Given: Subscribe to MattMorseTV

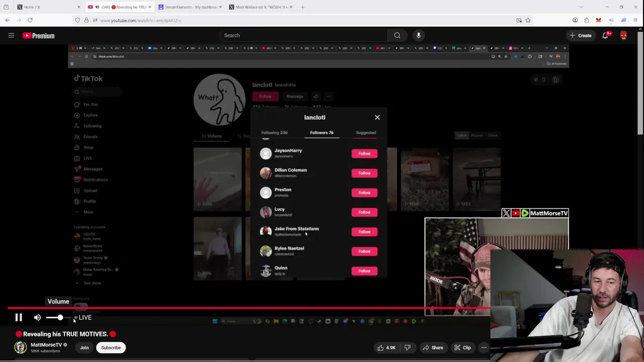Looking at the screenshot, I should [111, 347].
